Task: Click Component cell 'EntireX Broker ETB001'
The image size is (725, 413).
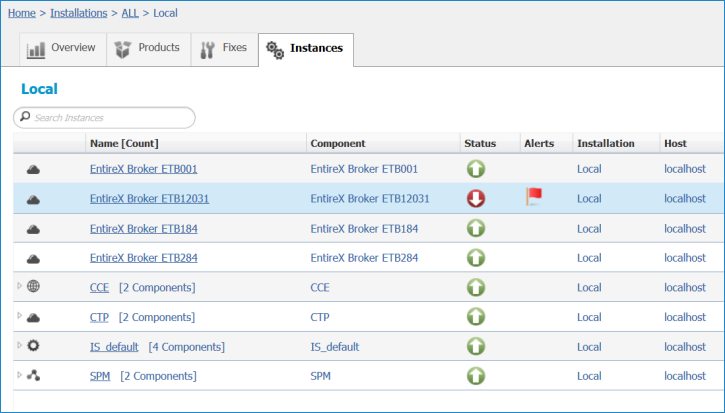Action: 364,169
